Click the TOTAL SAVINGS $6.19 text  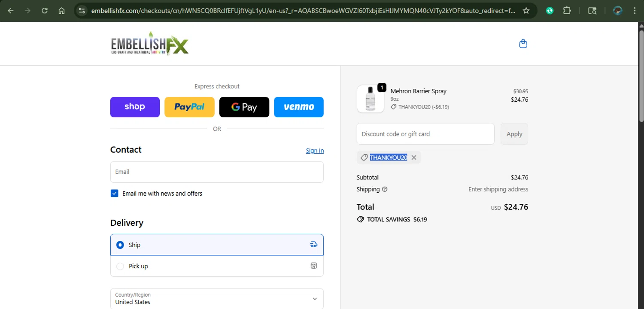397,219
